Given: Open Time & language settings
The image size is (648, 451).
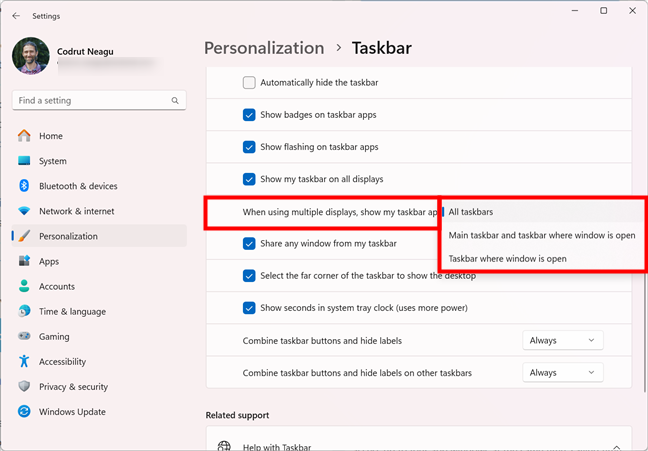Looking at the screenshot, I should tap(99, 311).
